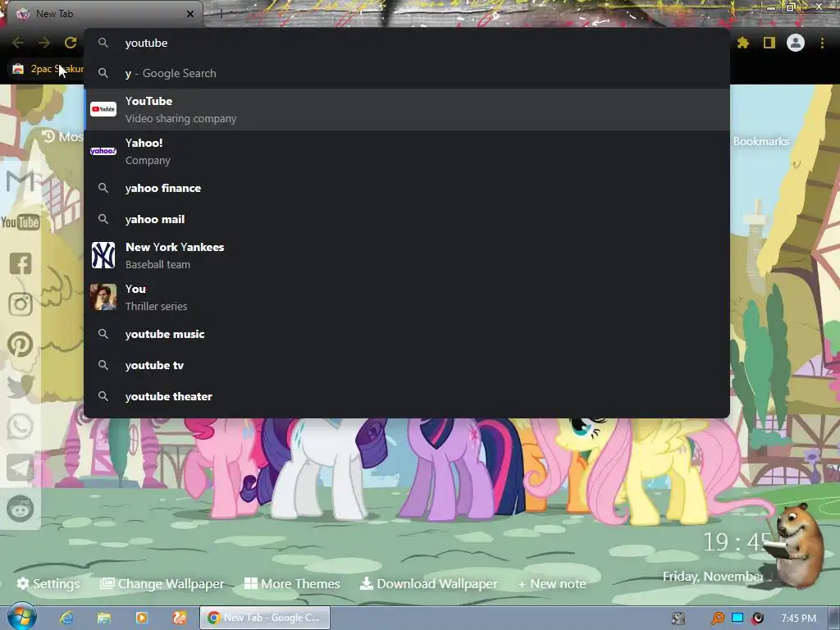This screenshot has height=630, width=840.
Task: Open new tab Settings
Action: [x=48, y=583]
